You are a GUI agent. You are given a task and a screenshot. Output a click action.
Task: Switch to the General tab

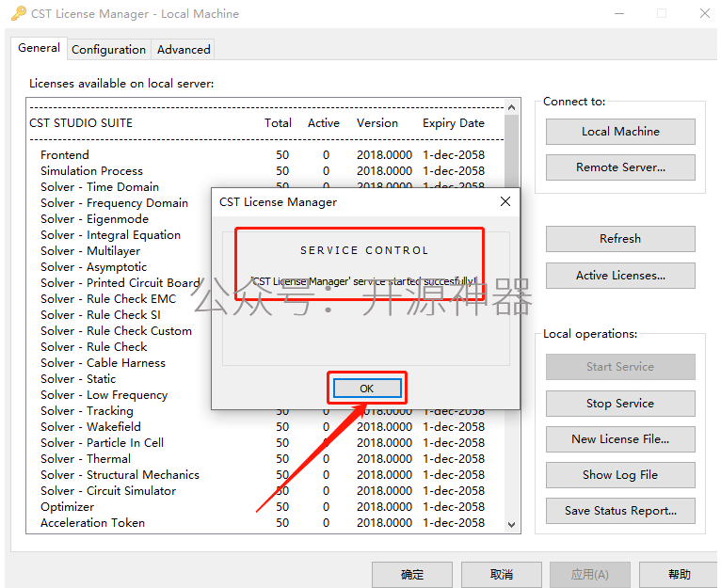(x=40, y=48)
